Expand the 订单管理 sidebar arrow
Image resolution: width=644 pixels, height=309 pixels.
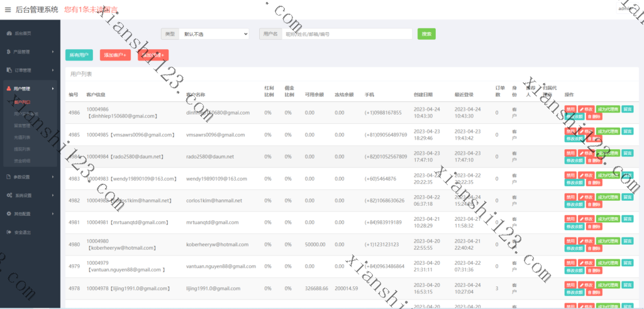[53, 70]
